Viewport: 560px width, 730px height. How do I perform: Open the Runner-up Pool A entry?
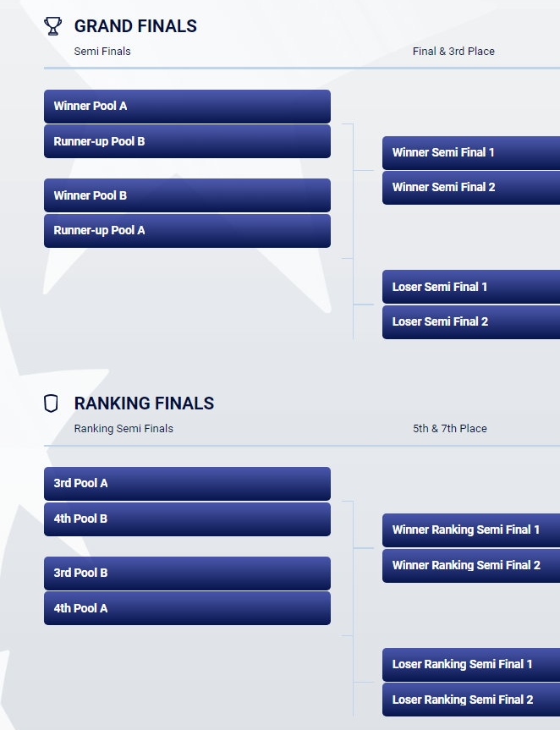click(x=187, y=230)
